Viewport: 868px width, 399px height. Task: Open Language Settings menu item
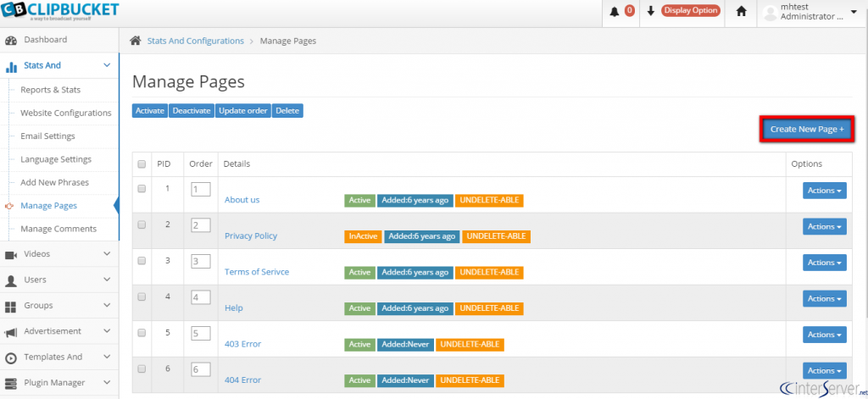56,159
